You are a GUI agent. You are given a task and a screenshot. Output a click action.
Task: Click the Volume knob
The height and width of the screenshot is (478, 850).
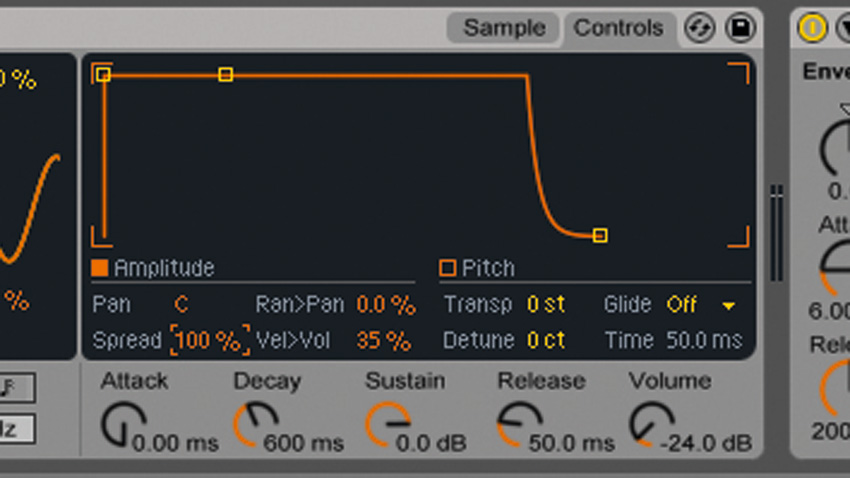point(651,424)
